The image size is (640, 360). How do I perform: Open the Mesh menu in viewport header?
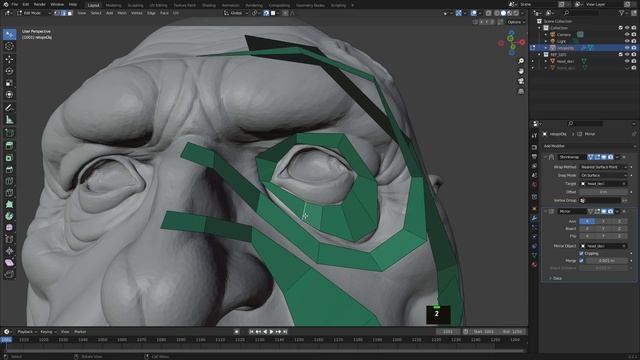coord(122,13)
